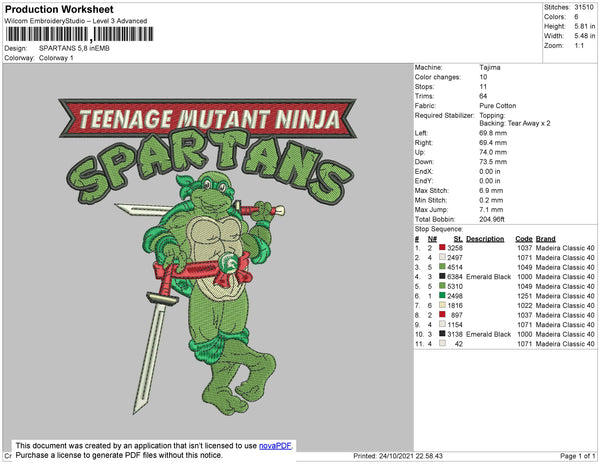This screenshot has width=600, height=464.
Task: Click 'Page 1 of 1' footer text
Action: 577,456
